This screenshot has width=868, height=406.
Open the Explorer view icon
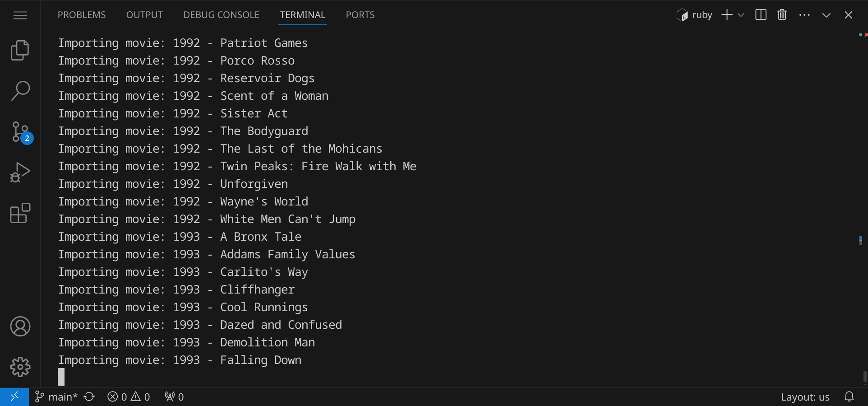[x=20, y=50]
